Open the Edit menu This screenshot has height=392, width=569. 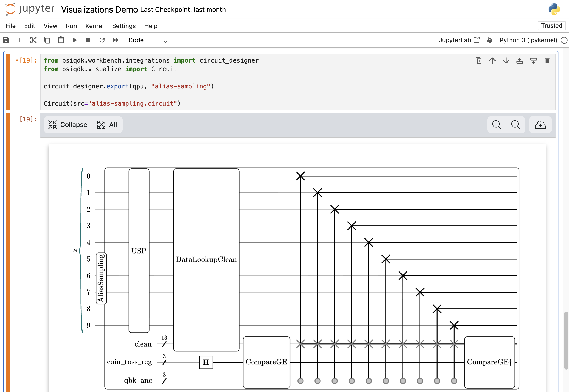point(30,26)
